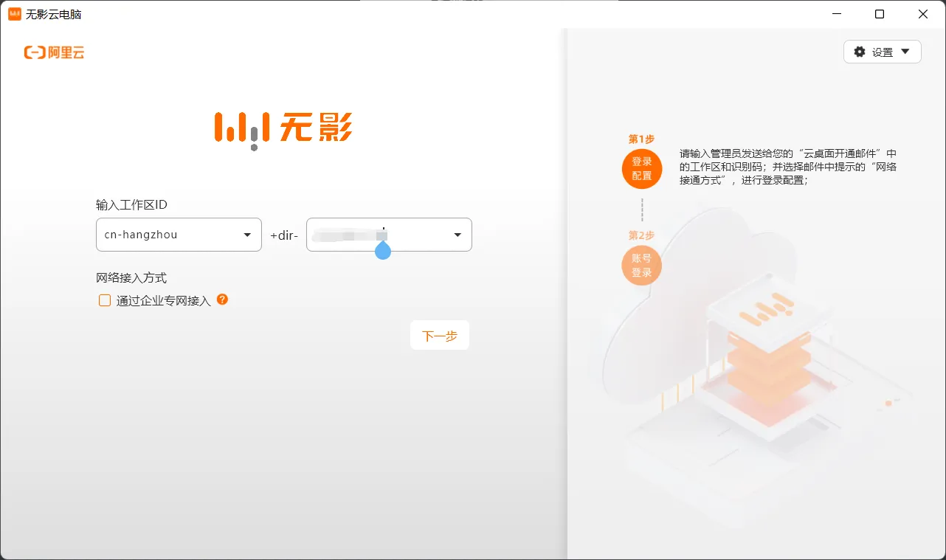Image resolution: width=946 pixels, height=560 pixels.
Task: Close the 无影云电脑 window
Action: [x=923, y=14]
